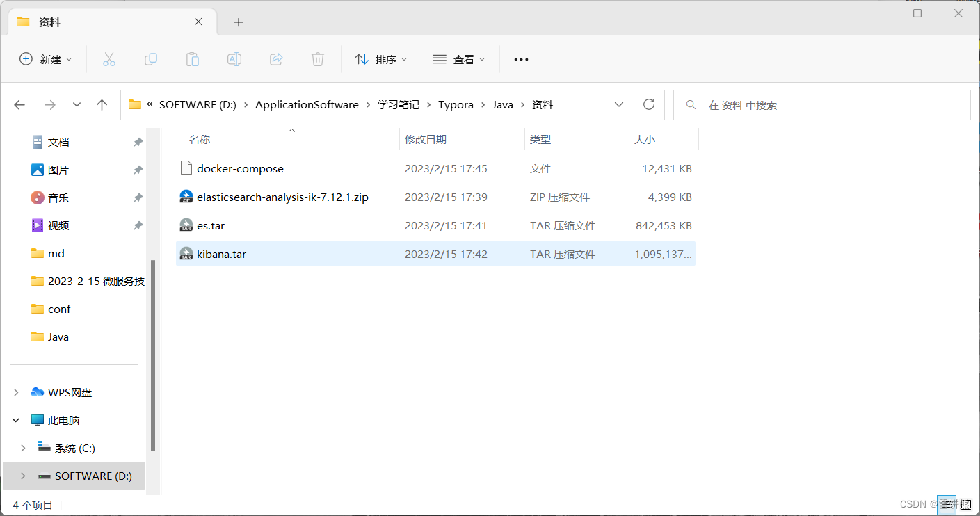
Task: Click the 2023/2/15 17:42 date cell
Action: coord(446,254)
